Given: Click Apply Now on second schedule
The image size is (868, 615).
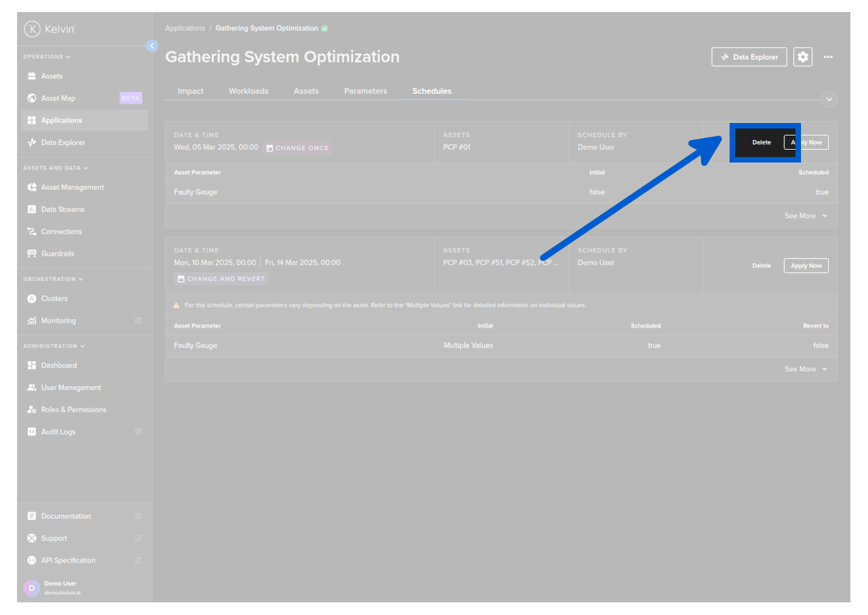Looking at the screenshot, I should (x=806, y=266).
